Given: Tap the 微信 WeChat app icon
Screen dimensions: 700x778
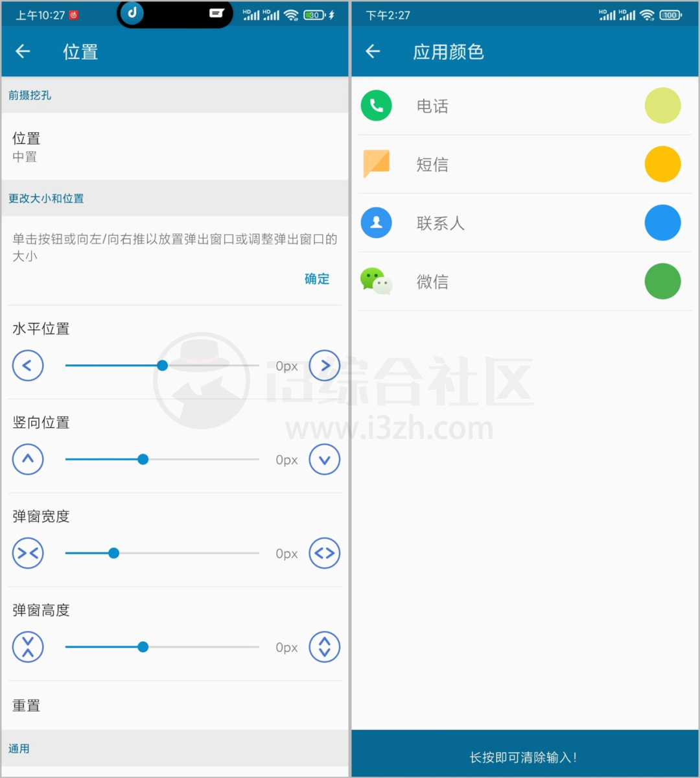Looking at the screenshot, I should coord(377,281).
